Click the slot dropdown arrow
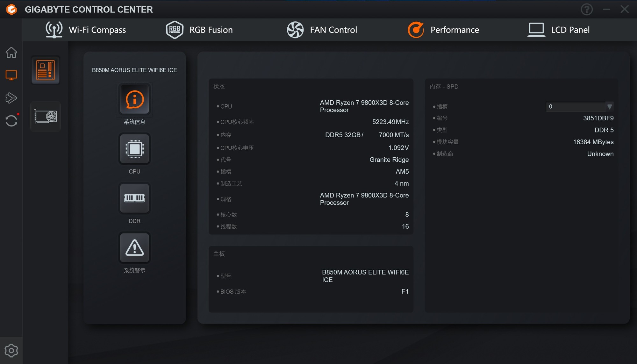Screen dimensions: 637x364 [609, 107]
